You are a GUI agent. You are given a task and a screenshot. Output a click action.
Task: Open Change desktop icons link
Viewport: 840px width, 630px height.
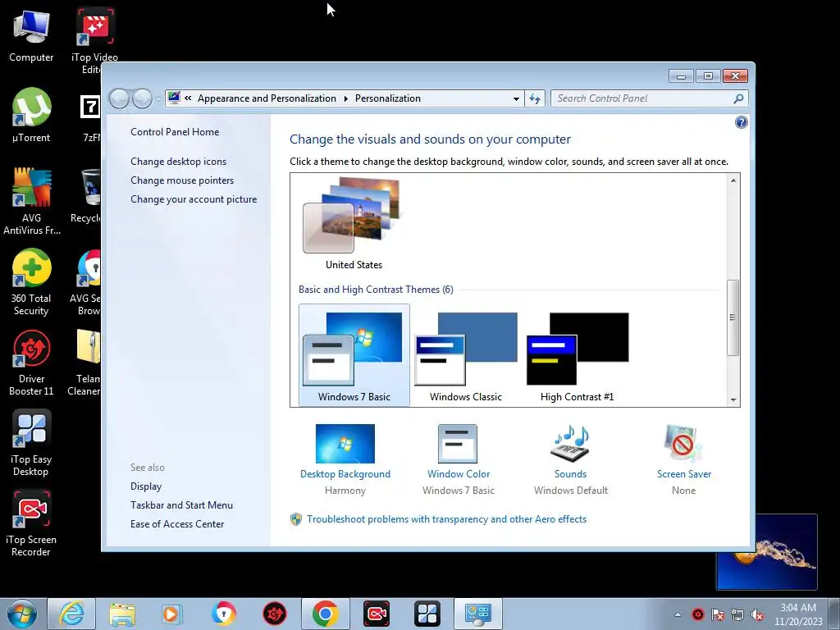[x=178, y=162]
